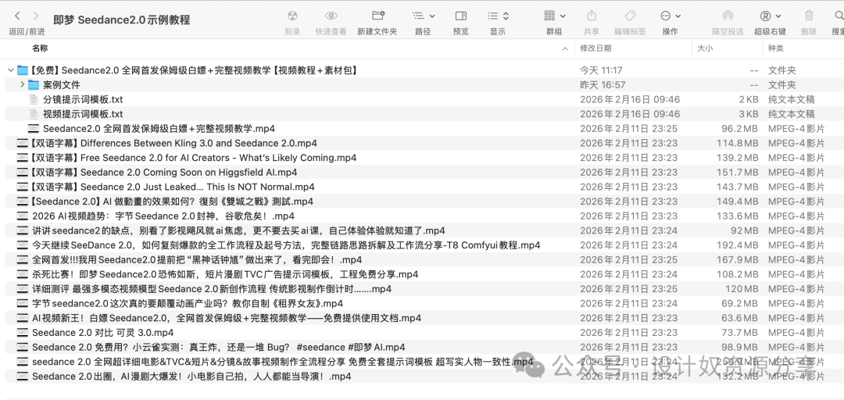Image resolution: width=844 pixels, height=400 pixels.
Task: Select file name seedance 2.0 全网超详细电影&TVC
Action: pos(283,361)
